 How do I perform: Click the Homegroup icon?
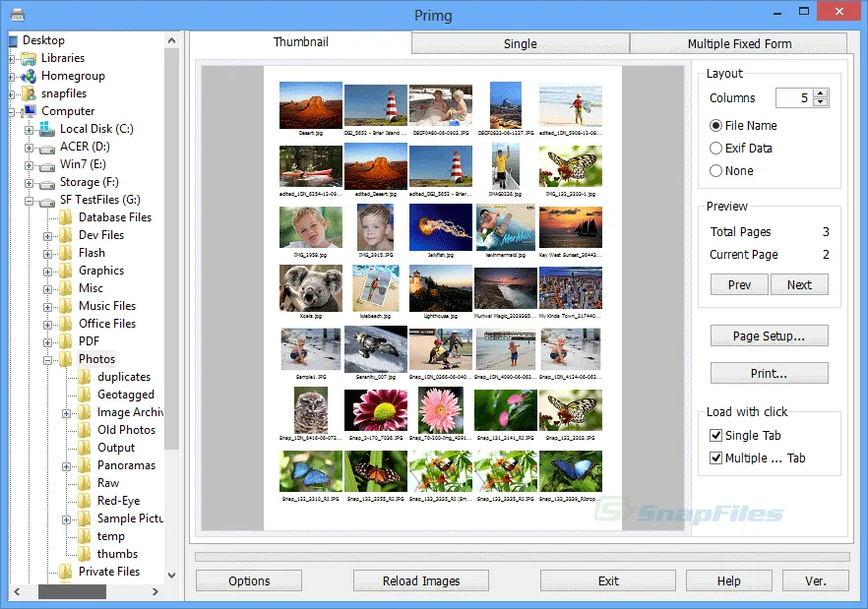29,77
